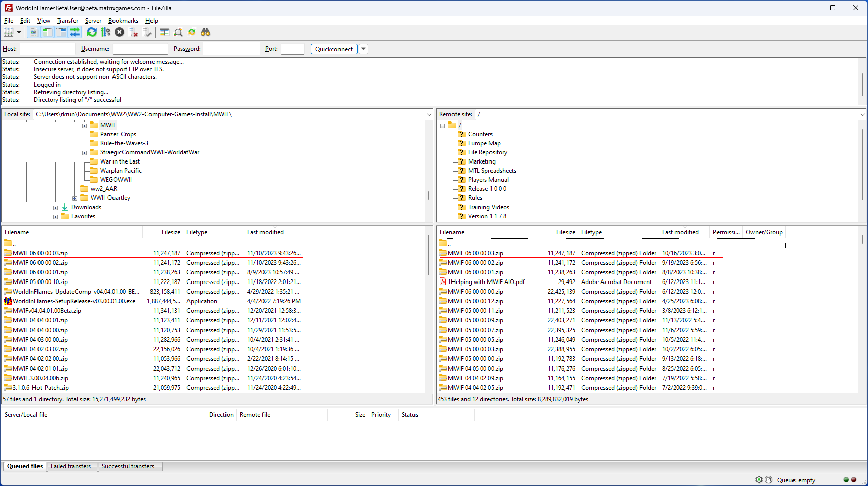This screenshot has height=486, width=868.
Task: Focus the Host input field
Action: point(47,49)
